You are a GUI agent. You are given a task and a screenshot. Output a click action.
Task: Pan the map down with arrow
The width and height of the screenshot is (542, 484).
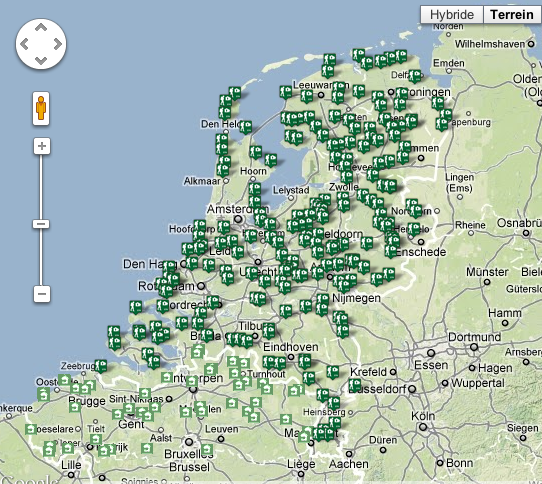(x=41, y=61)
